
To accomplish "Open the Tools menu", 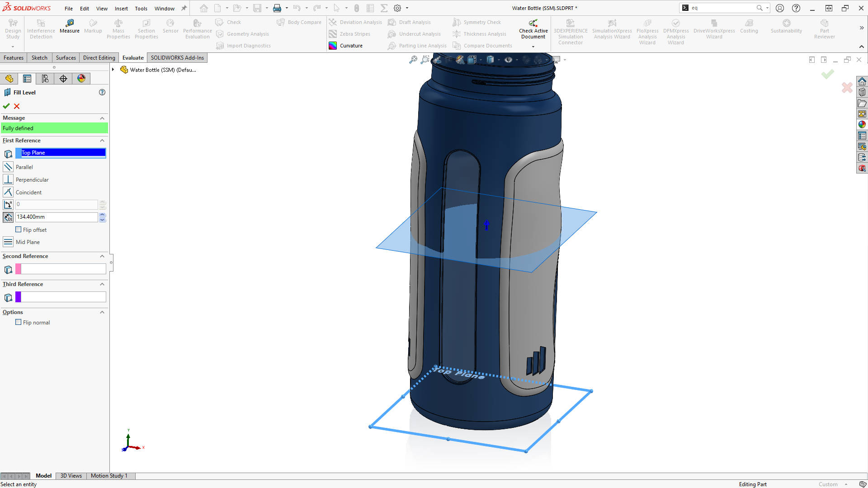I will point(141,8).
